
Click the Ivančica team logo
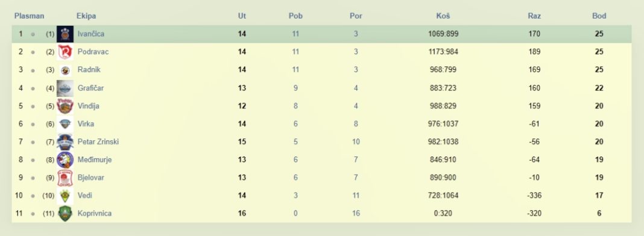click(65, 34)
